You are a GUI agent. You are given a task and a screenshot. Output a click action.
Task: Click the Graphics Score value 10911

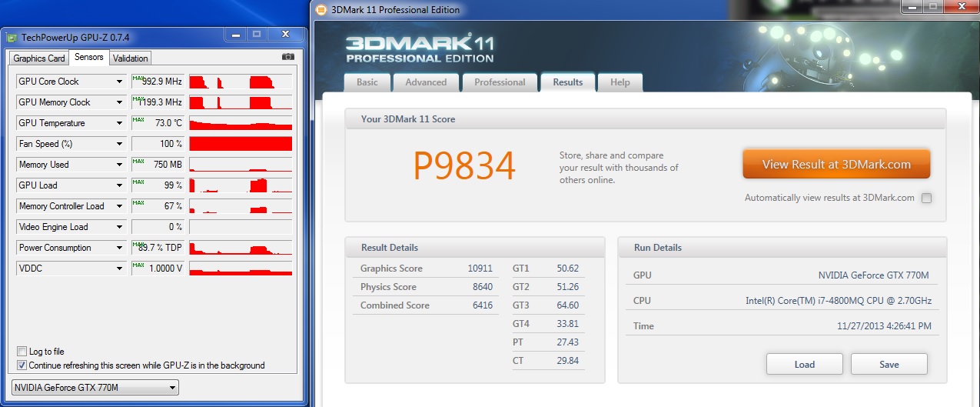coord(480,269)
